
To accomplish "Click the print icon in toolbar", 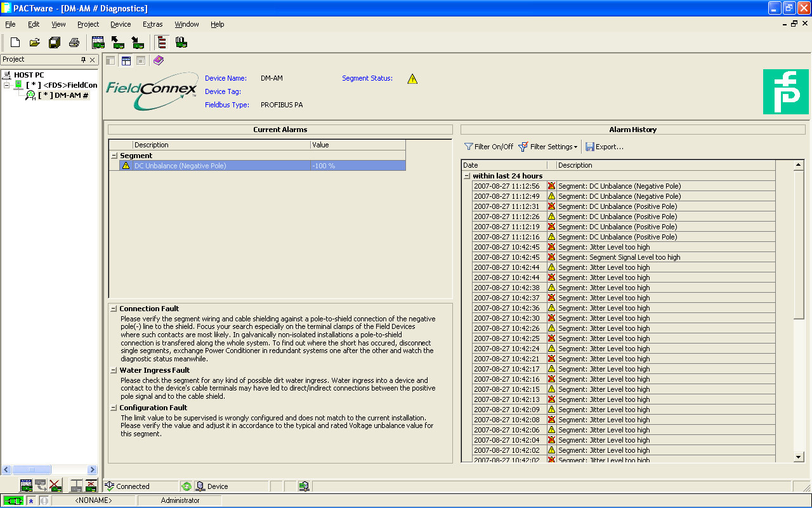I will [x=74, y=43].
